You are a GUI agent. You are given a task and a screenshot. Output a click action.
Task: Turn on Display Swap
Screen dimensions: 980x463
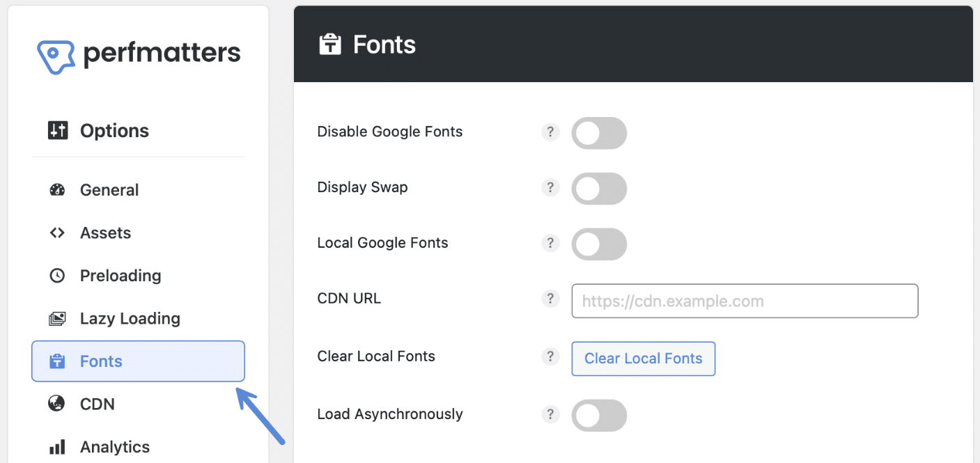tap(599, 188)
